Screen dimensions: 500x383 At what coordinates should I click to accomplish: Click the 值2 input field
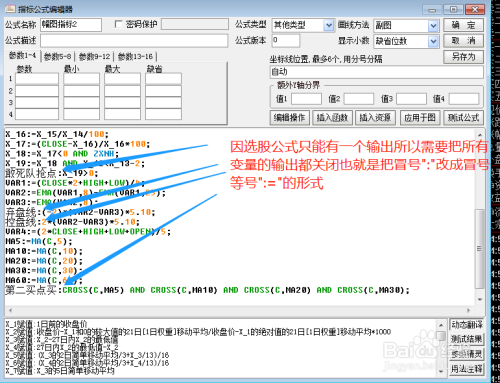click(x=359, y=99)
